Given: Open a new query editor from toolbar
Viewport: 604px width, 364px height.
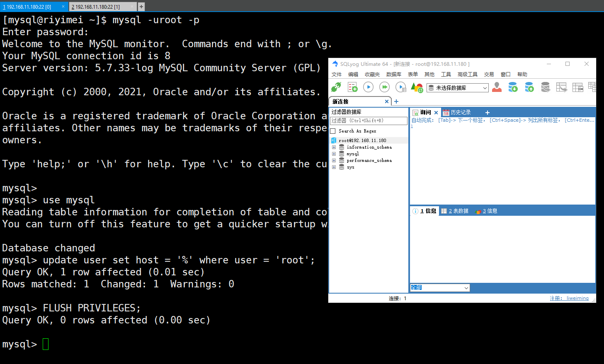Looking at the screenshot, I should pos(352,87).
